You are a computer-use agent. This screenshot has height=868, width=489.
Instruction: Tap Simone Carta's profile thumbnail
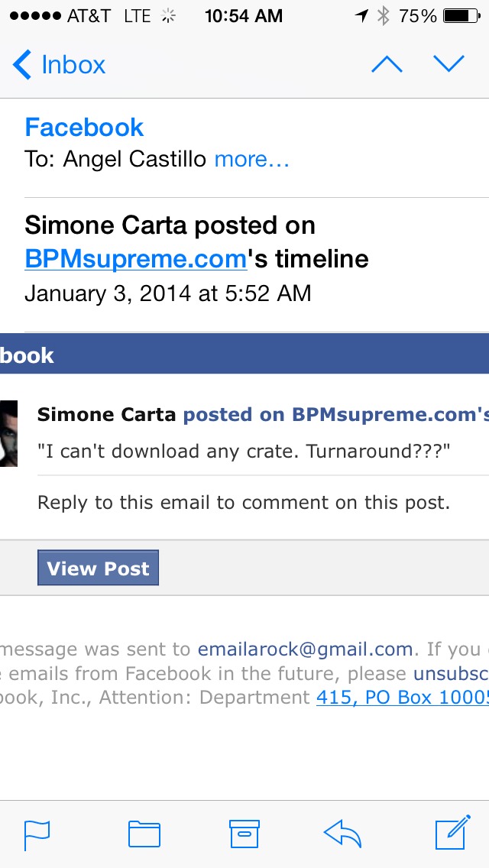tap(8, 432)
